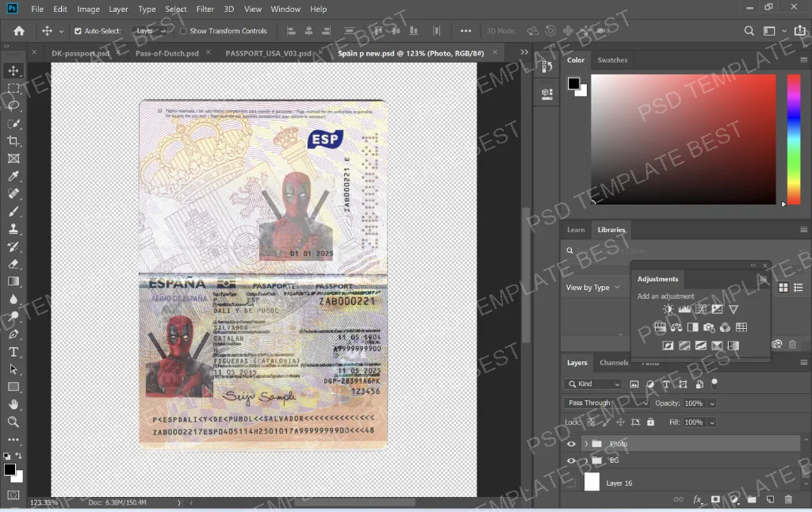Expand the Photo layer group
The width and height of the screenshot is (812, 512).
click(586, 444)
